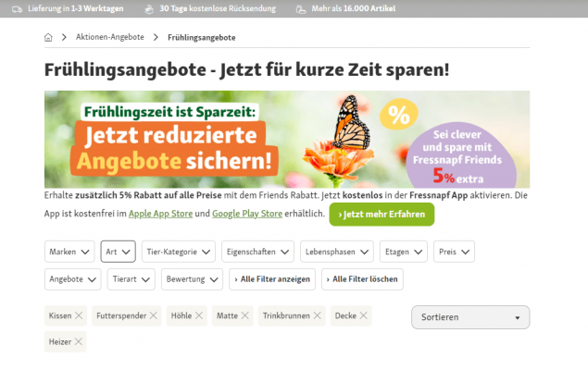Dismiss the Decke filter chip
Viewport: 588px width, 370px height.
[x=363, y=315]
